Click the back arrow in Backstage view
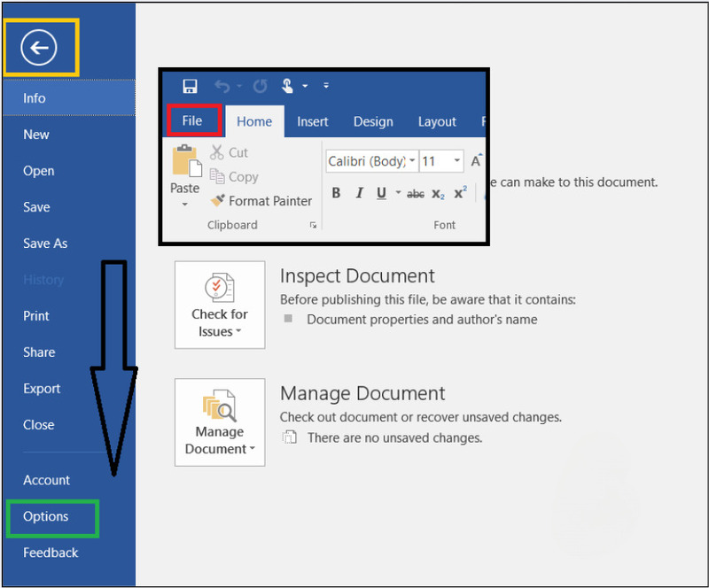This screenshot has width=709, height=588. pyautogui.click(x=39, y=48)
